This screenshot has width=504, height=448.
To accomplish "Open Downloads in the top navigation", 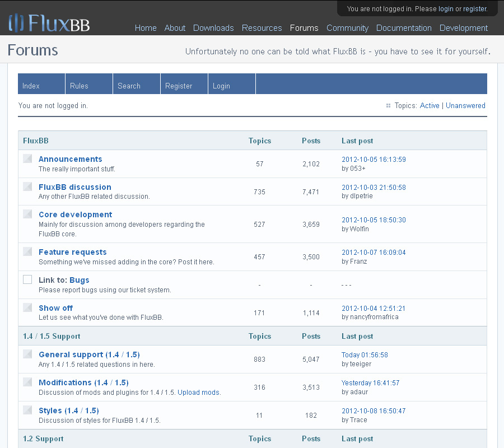I will click(x=213, y=28).
